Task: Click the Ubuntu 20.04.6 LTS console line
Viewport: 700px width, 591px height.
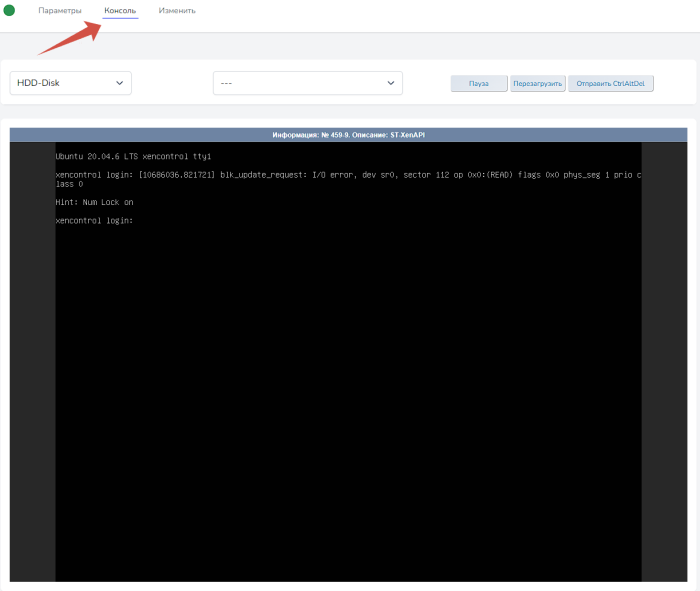Action: point(133,157)
